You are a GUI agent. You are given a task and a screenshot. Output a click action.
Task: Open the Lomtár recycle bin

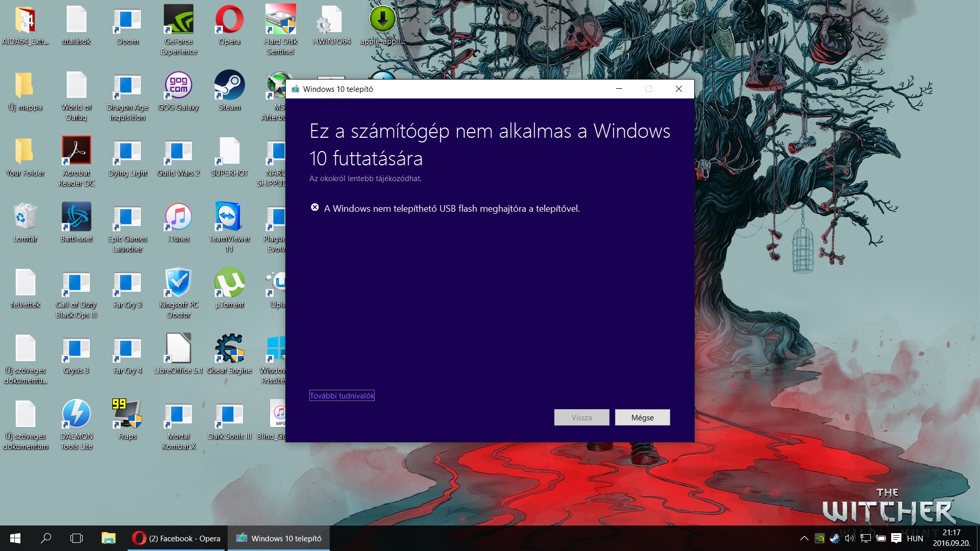coord(25,223)
